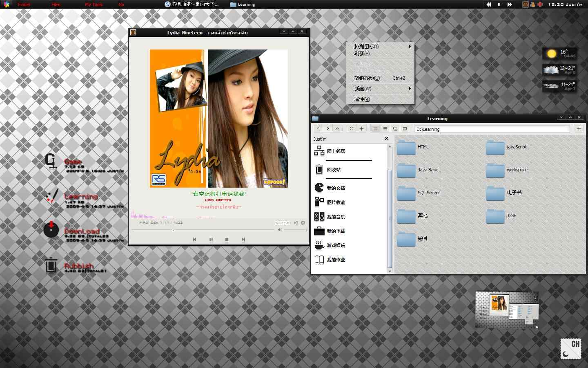Select the J2SE folder

(x=501, y=216)
